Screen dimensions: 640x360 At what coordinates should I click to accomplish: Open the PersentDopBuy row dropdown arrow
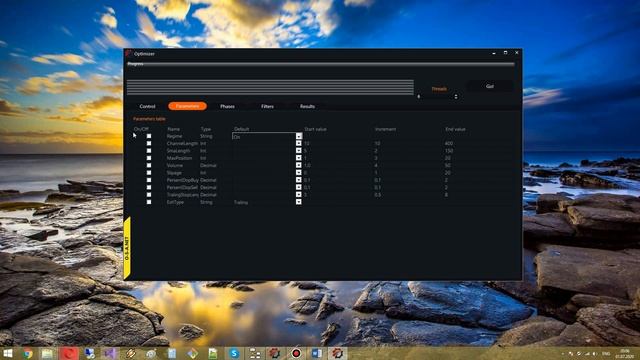(299, 180)
